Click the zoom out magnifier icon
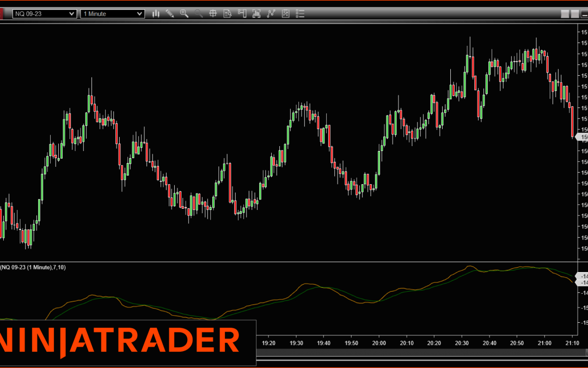 click(x=199, y=14)
